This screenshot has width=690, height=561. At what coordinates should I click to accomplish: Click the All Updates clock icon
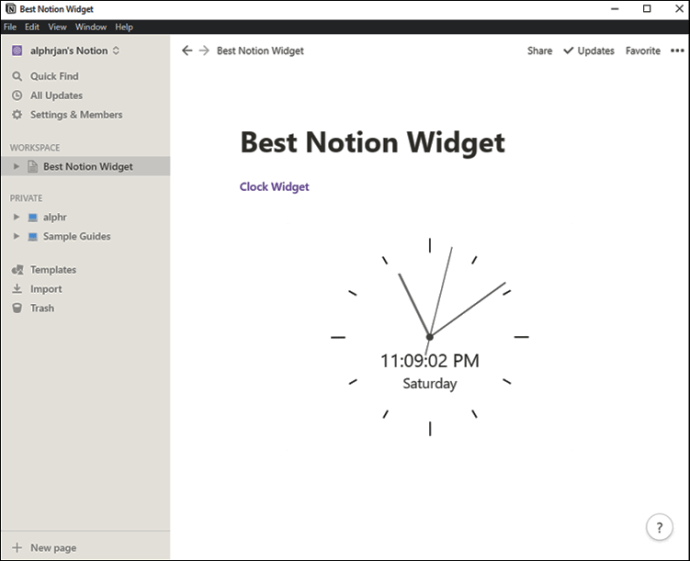(17, 95)
